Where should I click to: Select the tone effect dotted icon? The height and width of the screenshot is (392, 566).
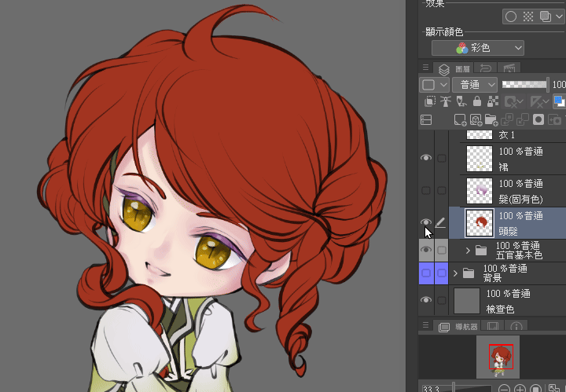pyautogui.click(x=528, y=16)
